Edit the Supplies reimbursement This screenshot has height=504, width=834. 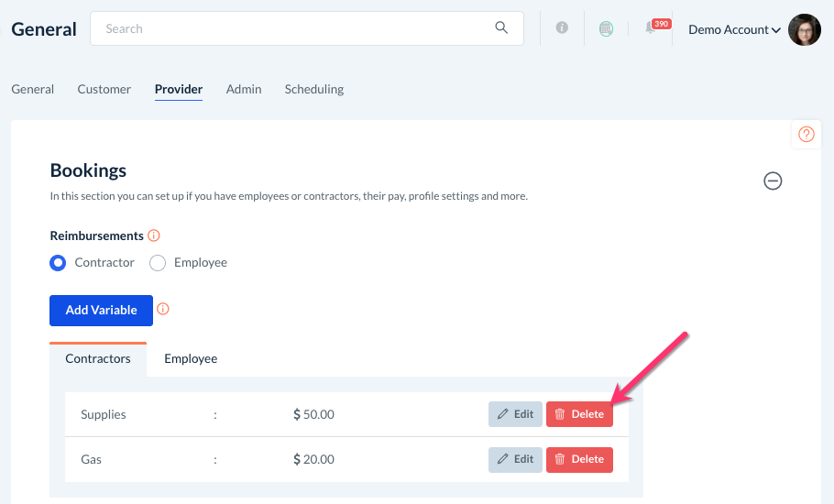pyautogui.click(x=515, y=414)
